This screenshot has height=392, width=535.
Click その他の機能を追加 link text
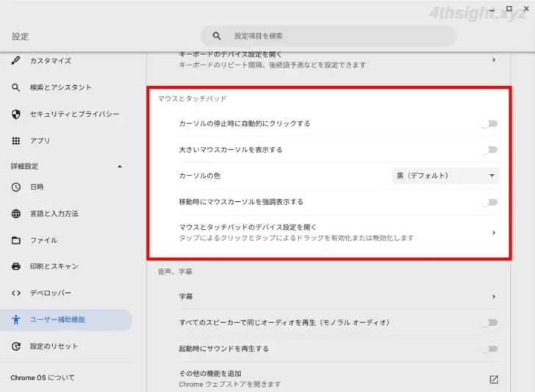coord(210,374)
